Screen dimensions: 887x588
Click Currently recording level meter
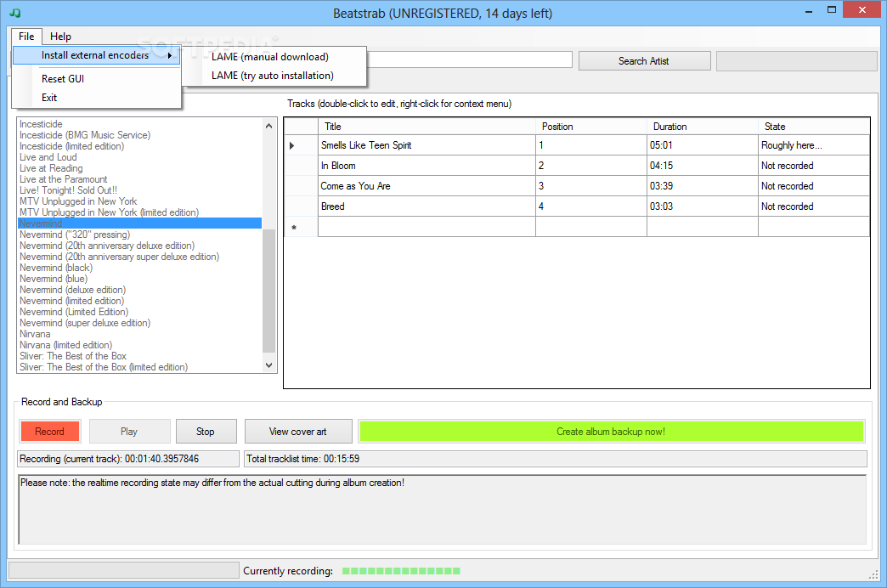click(x=401, y=571)
